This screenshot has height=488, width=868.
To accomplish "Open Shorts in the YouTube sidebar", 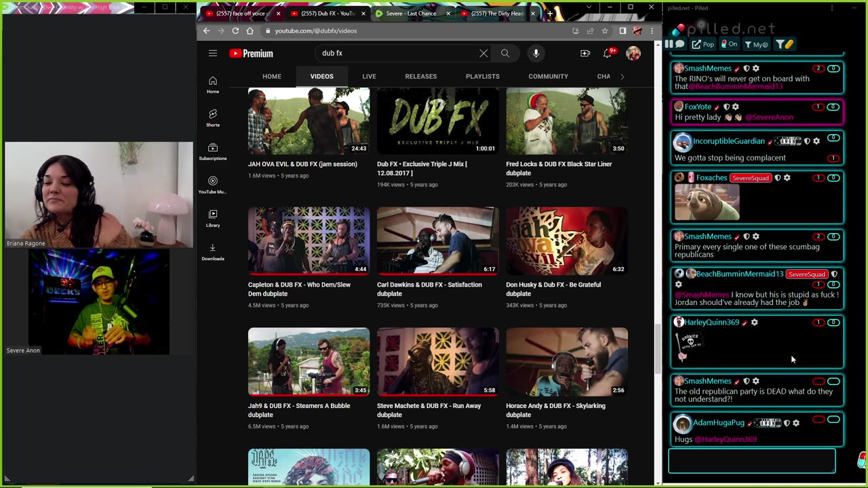I will click(x=213, y=117).
